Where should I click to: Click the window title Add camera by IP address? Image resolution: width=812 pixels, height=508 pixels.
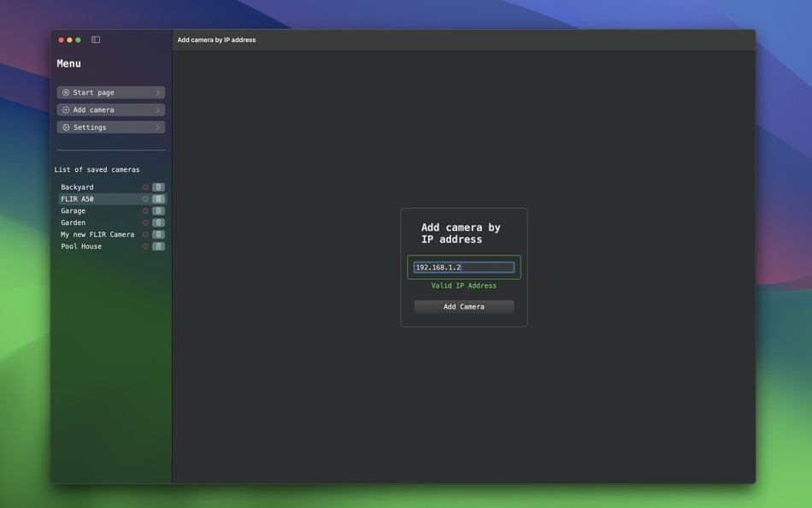click(216, 40)
